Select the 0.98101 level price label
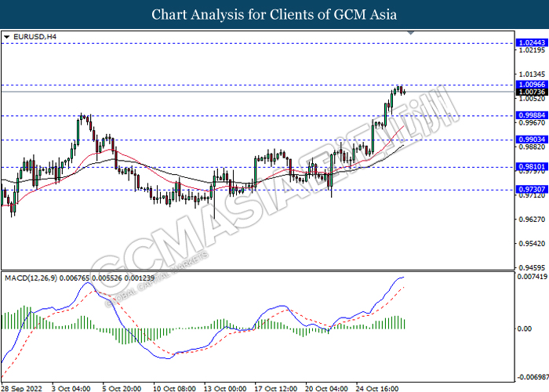This screenshot has width=549, height=392. (532, 166)
